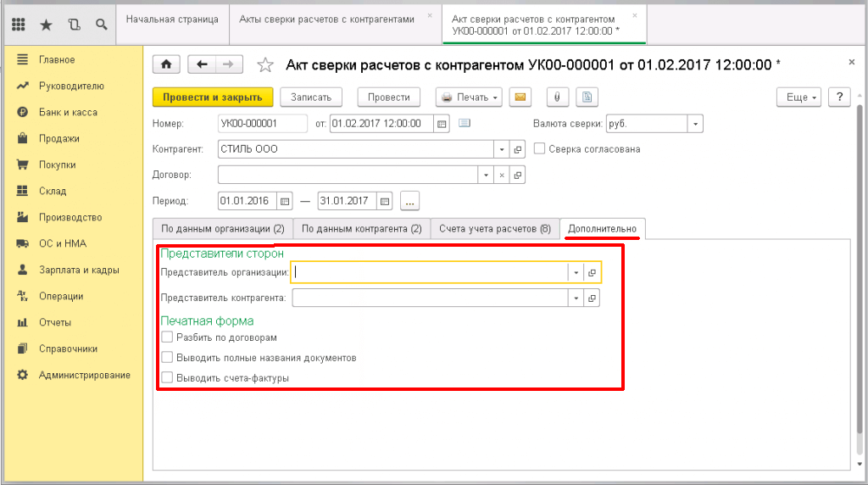
Task: Expand the Валюта сверки dropdown
Action: tap(695, 124)
